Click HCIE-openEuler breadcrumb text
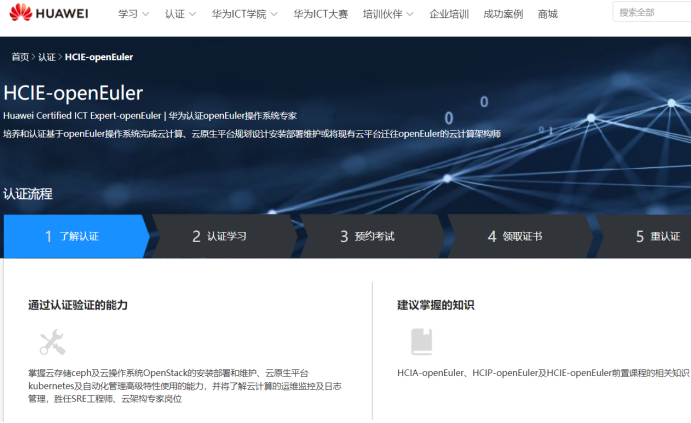 (x=99, y=57)
